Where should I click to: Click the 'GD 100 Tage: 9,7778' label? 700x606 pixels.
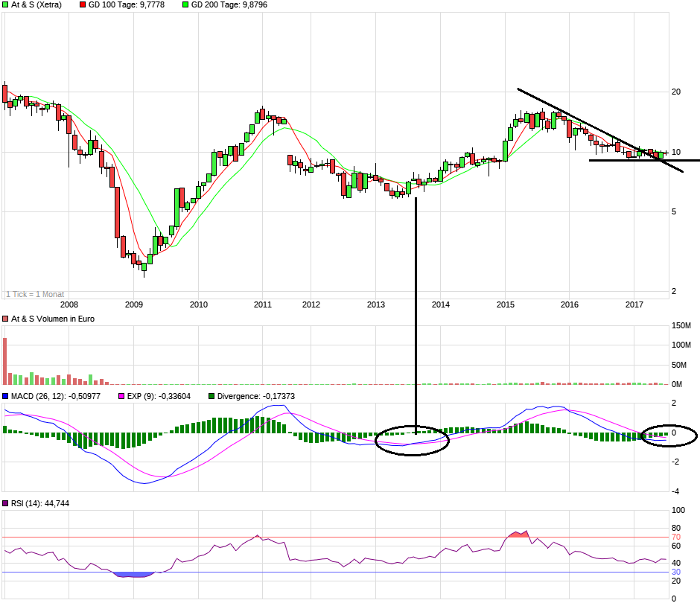(127, 5)
